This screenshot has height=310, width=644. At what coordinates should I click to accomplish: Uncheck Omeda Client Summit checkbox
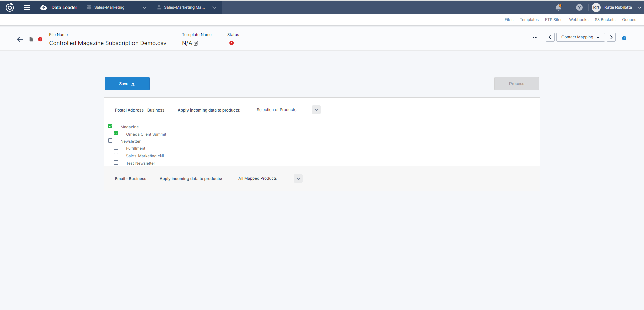pos(116,134)
